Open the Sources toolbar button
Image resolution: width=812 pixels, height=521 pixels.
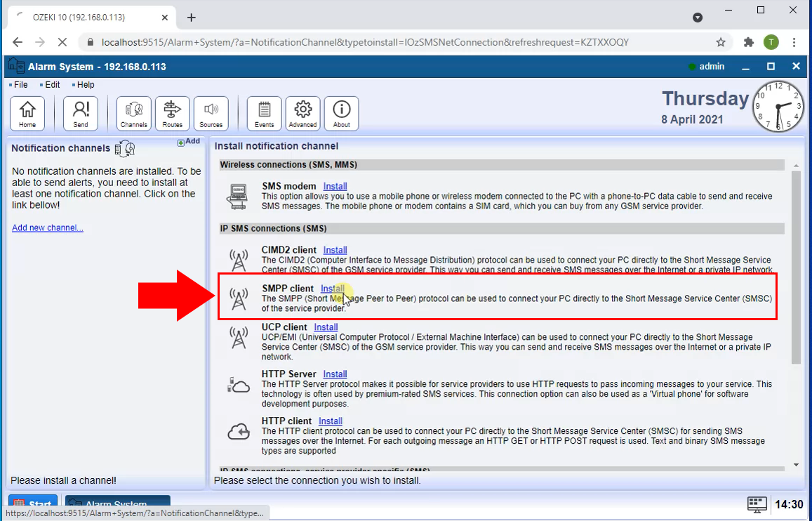click(x=211, y=114)
